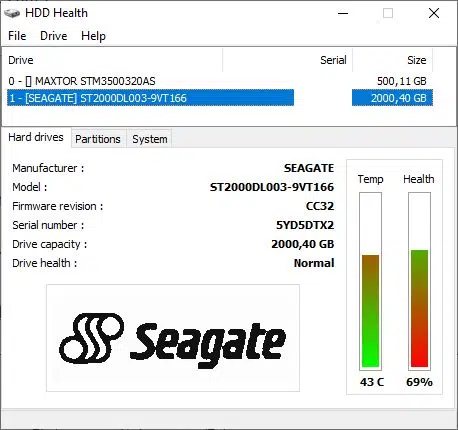Screen dimensions: 458x430
Task: Open the Help menu
Action: click(93, 36)
